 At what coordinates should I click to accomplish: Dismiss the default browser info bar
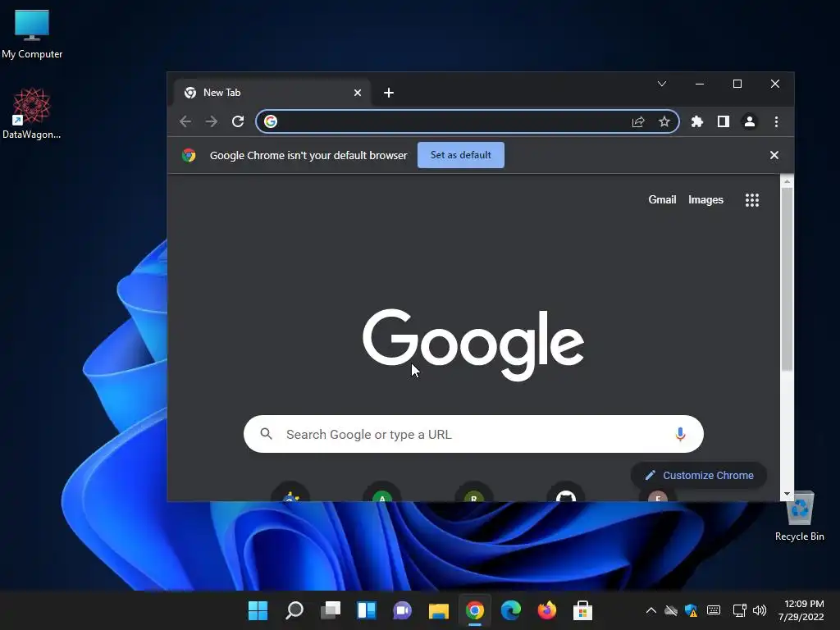[774, 155]
